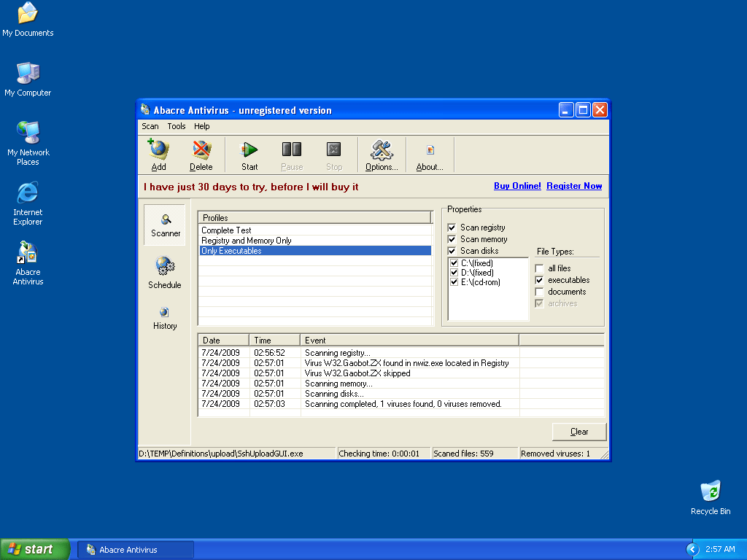The image size is (747, 560).
Task: Click the Buy Online! link
Action: point(517,186)
